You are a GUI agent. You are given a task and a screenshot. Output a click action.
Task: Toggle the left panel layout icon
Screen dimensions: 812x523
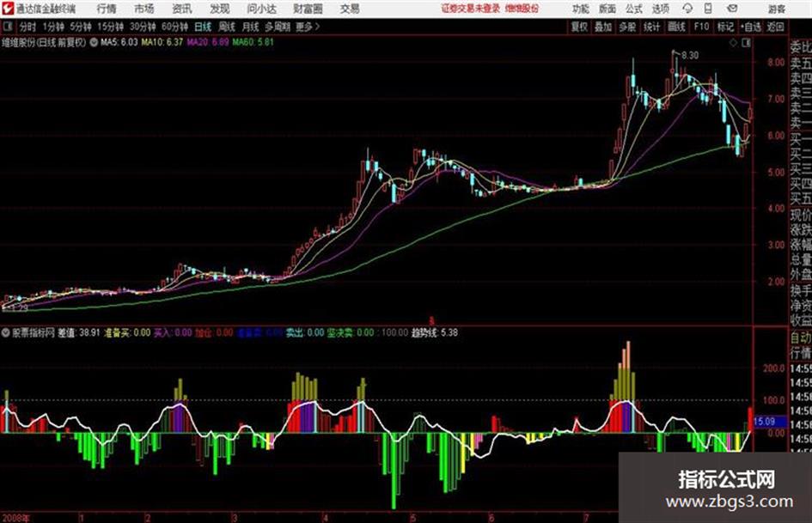(7, 27)
